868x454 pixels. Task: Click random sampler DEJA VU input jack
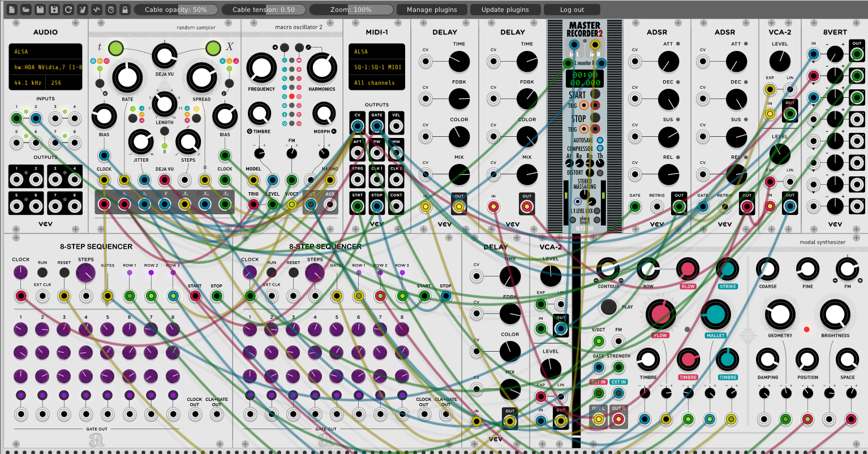coord(165,180)
